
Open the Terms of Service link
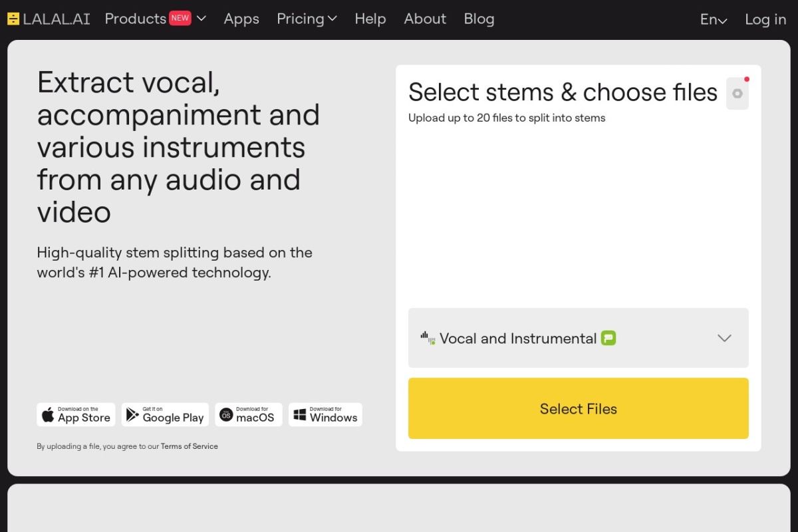(190, 446)
